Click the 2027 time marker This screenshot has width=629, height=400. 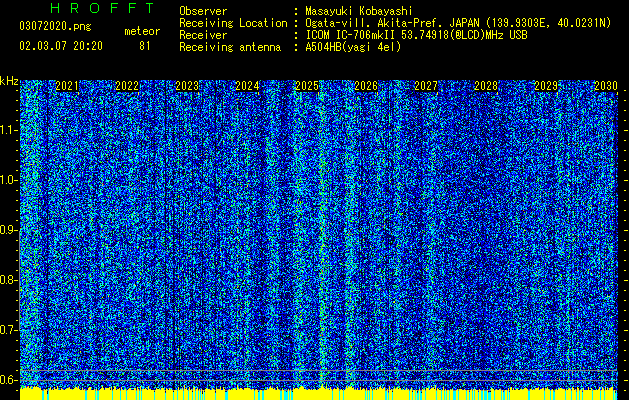tap(426, 86)
